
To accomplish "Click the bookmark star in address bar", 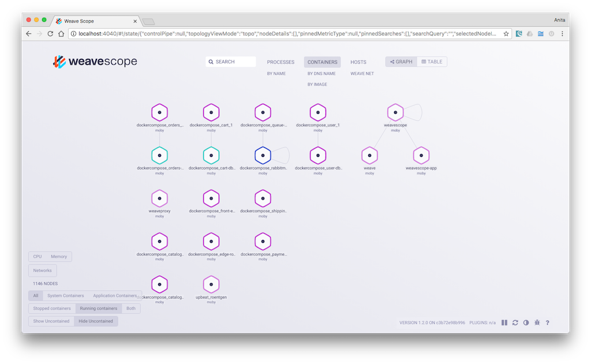I will click(506, 34).
